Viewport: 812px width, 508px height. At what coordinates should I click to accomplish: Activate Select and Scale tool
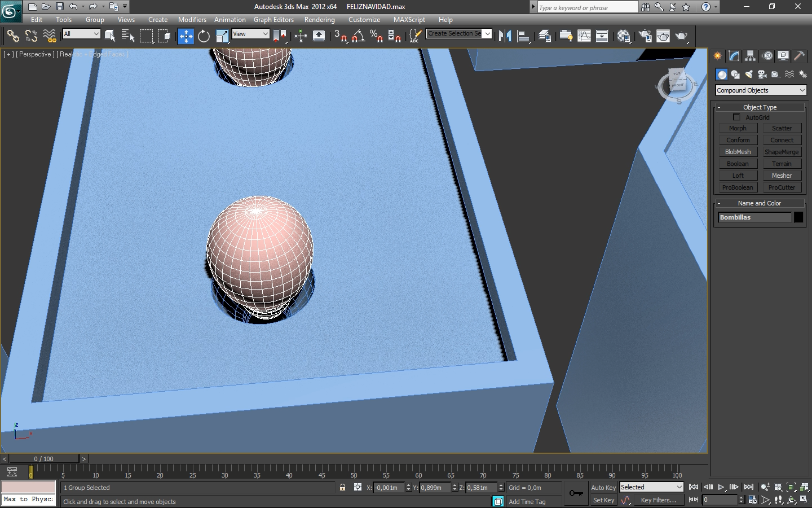[x=222, y=36]
